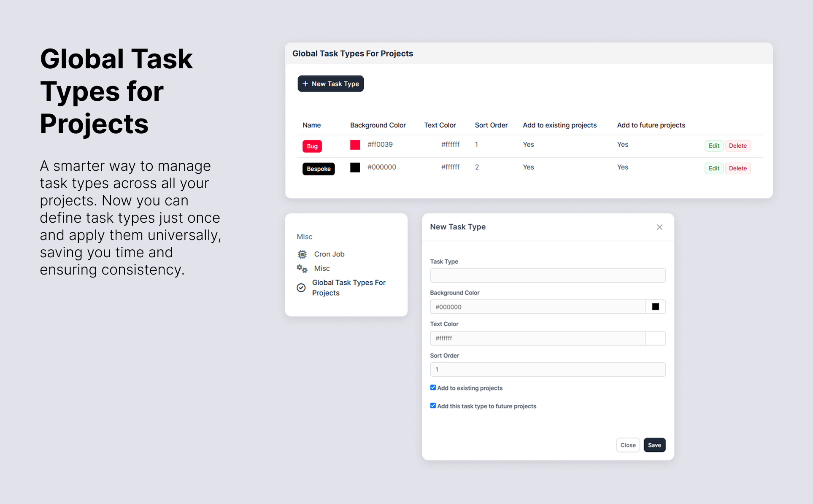Click the Sort Order input field
This screenshot has height=504, width=813.
click(x=547, y=369)
